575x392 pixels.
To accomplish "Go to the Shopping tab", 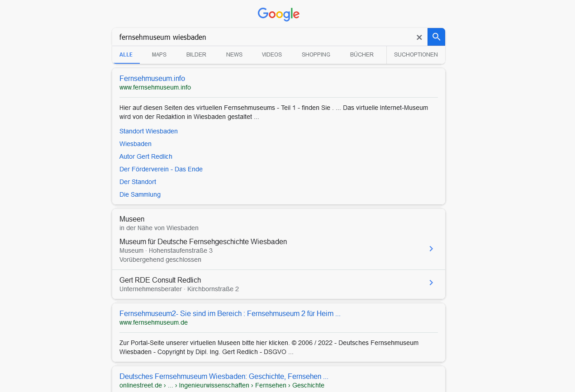I will click(316, 55).
